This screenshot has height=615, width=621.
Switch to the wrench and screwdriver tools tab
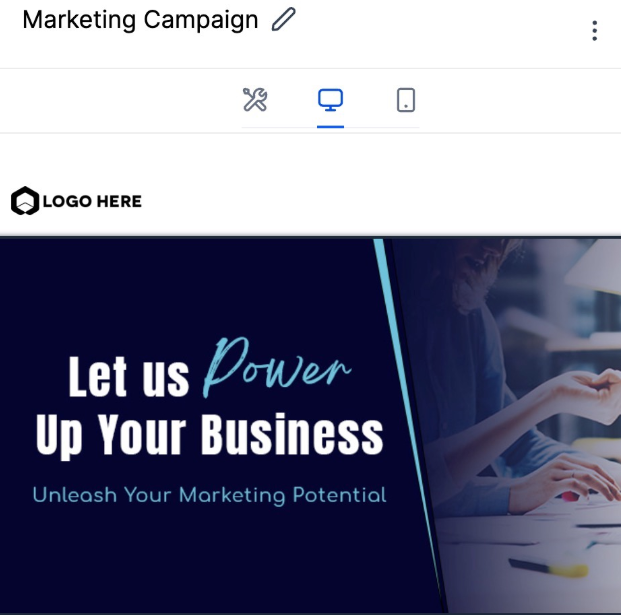(x=255, y=99)
